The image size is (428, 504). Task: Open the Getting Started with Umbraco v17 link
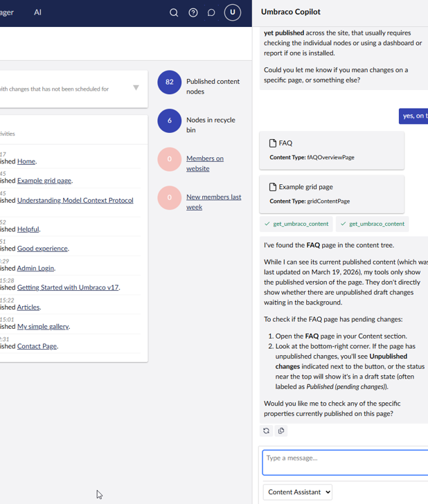click(x=68, y=287)
